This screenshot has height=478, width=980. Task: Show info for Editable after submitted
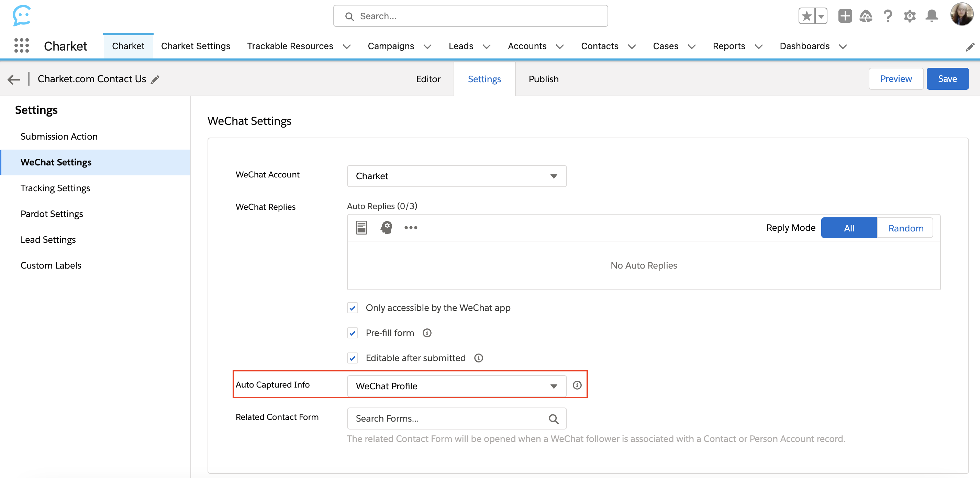point(479,358)
